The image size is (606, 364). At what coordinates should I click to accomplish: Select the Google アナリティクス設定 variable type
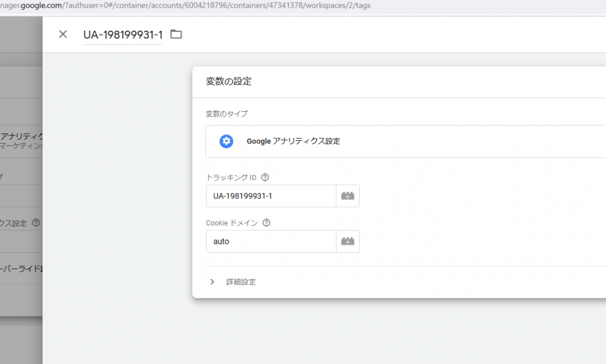[406, 141]
